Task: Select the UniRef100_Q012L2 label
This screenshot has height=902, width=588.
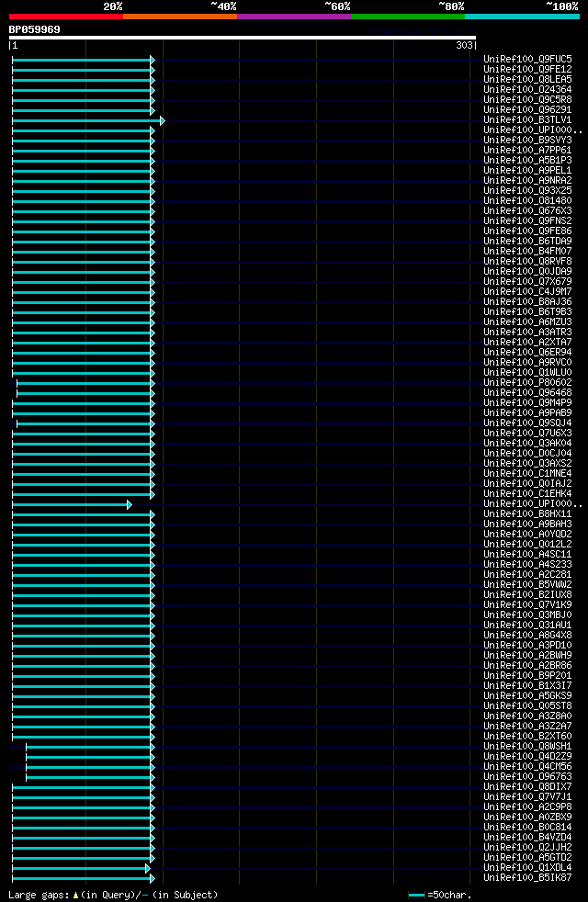Action: pyautogui.click(x=527, y=544)
